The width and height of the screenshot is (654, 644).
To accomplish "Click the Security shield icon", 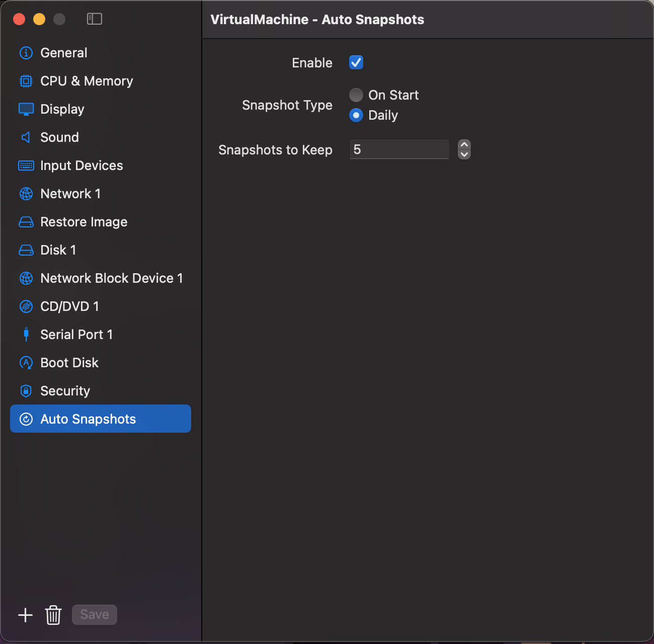I will point(26,391).
